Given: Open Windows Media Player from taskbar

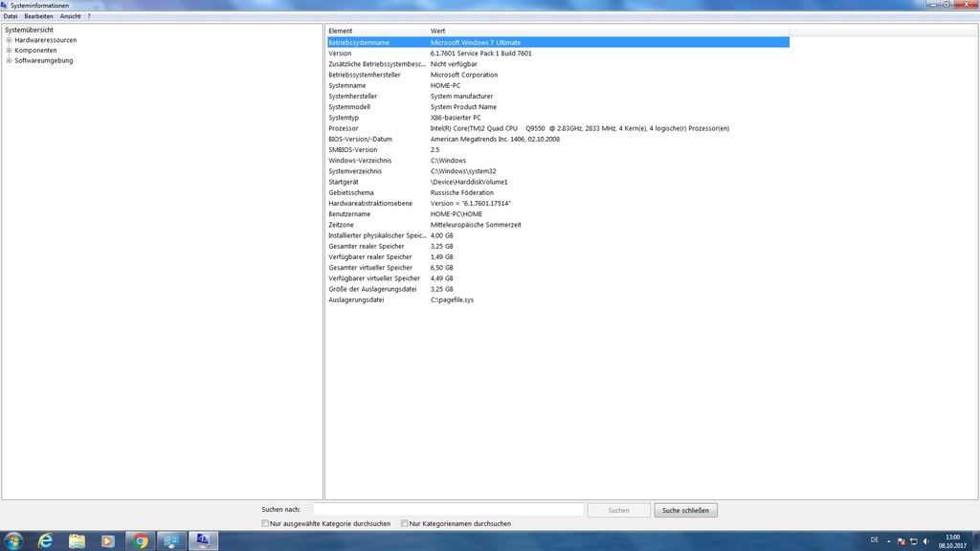Looking at the screenshot, I should pos(107,540).
